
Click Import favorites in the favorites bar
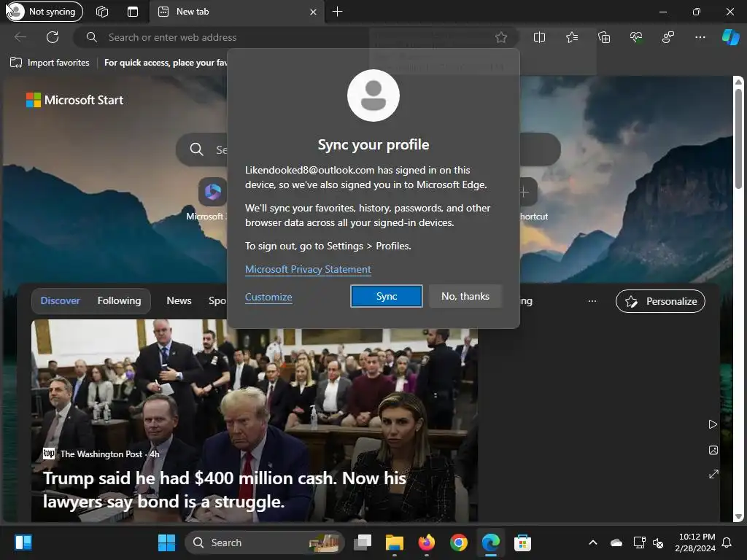(50, 63)
